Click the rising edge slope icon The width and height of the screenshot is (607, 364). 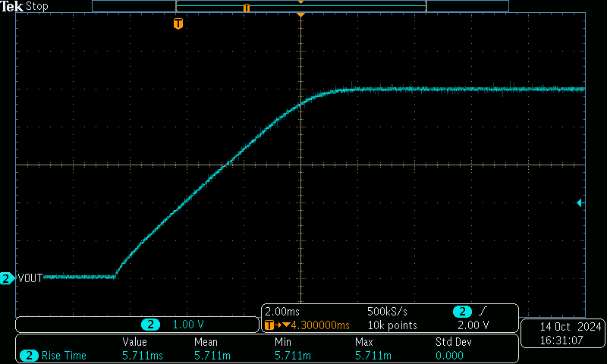tap(484, 312)
